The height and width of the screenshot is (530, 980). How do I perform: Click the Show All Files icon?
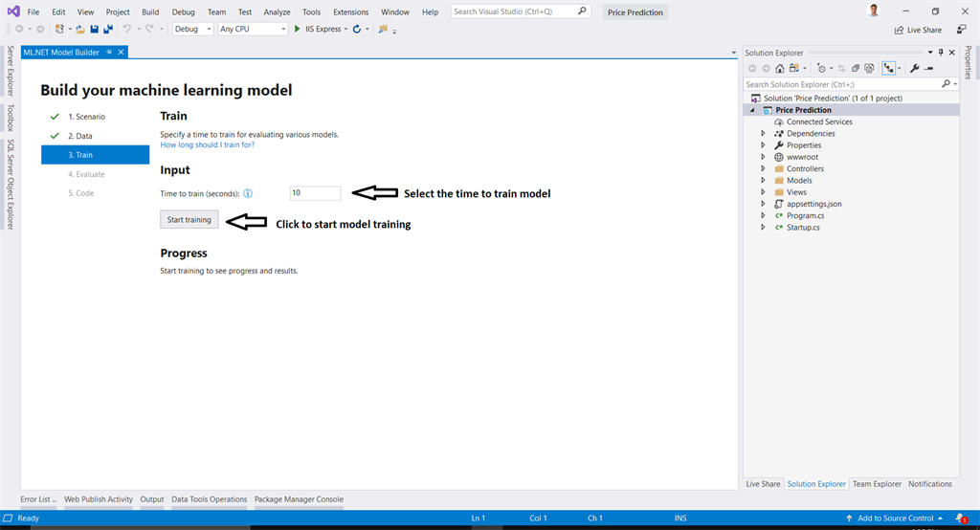click(869, 68)
